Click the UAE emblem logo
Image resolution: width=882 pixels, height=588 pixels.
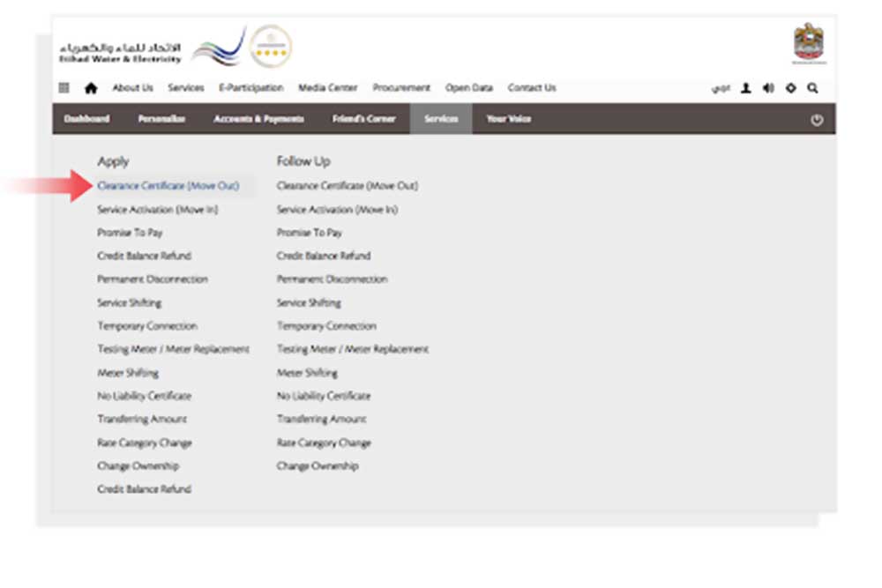click(809, 43)
